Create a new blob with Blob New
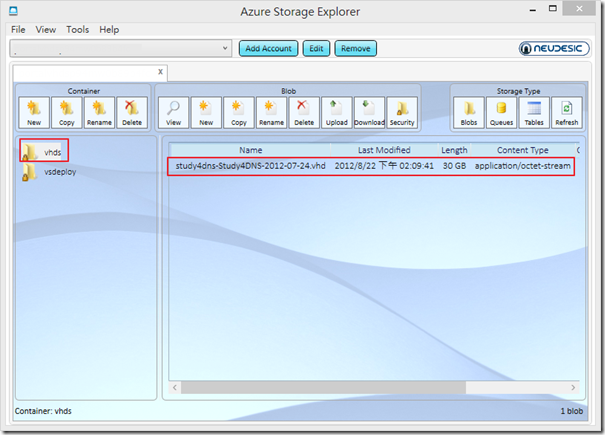The width and height of the screenshot is (605, 435). (x=206, y=112)
